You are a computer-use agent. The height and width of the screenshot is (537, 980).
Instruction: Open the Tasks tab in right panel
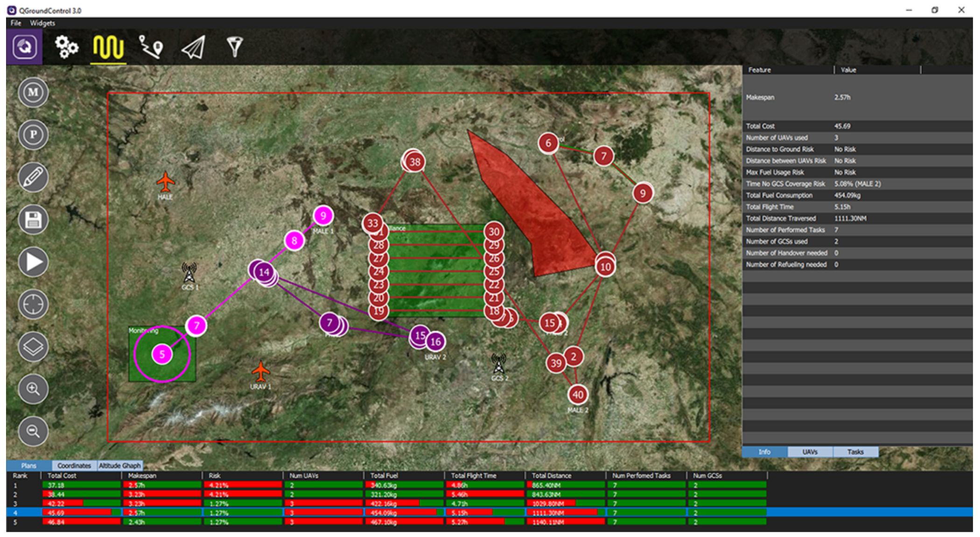pyautogui.click(x=855, y=452)
